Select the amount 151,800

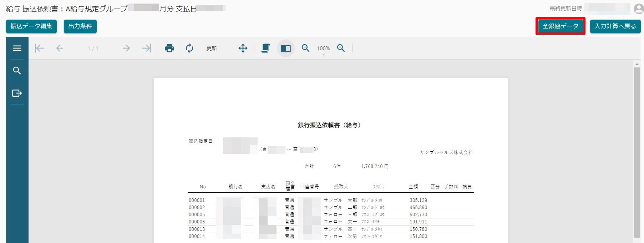point(418,236)
